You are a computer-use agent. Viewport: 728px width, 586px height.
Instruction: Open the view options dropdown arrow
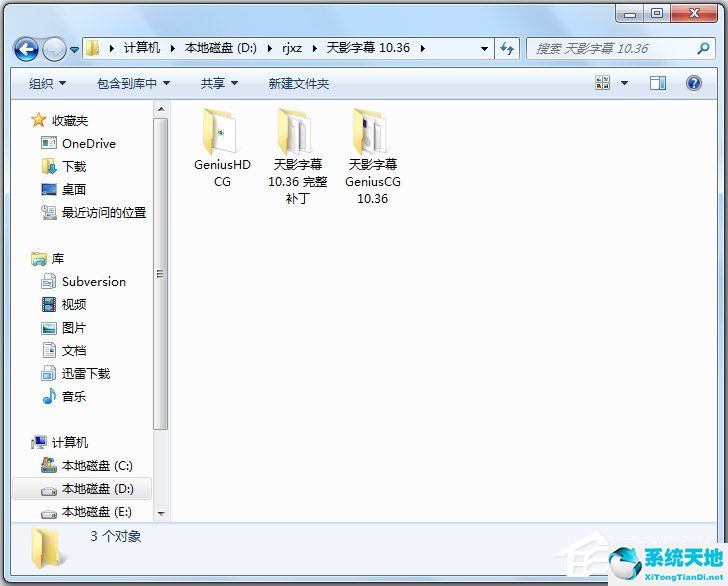[624, 83]
